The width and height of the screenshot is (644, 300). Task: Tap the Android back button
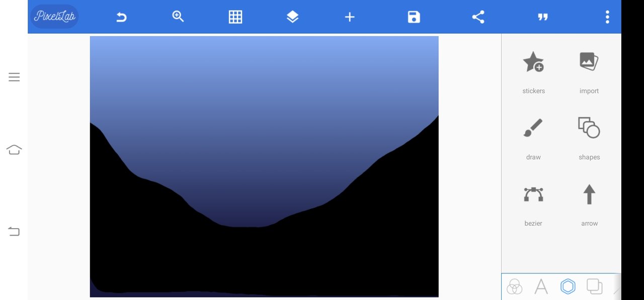14,232
